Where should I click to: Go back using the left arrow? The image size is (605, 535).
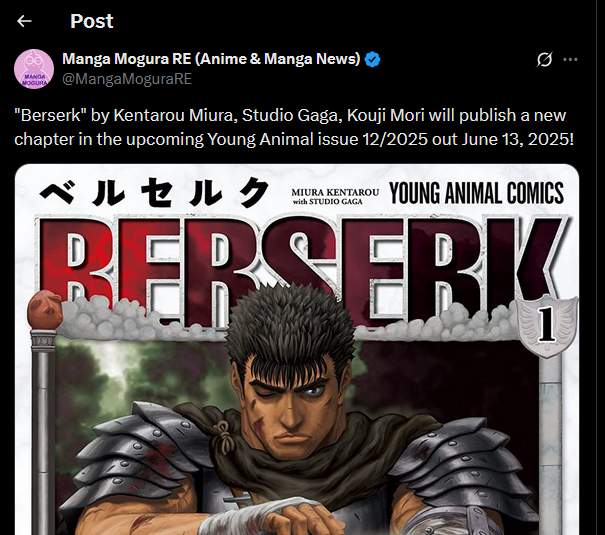point(24,21)
